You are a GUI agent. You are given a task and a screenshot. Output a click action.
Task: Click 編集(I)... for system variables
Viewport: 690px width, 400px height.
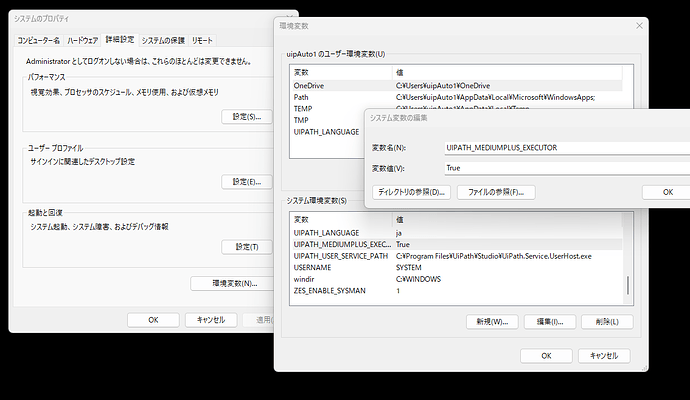pyautogui.click(x=550, y=322)
